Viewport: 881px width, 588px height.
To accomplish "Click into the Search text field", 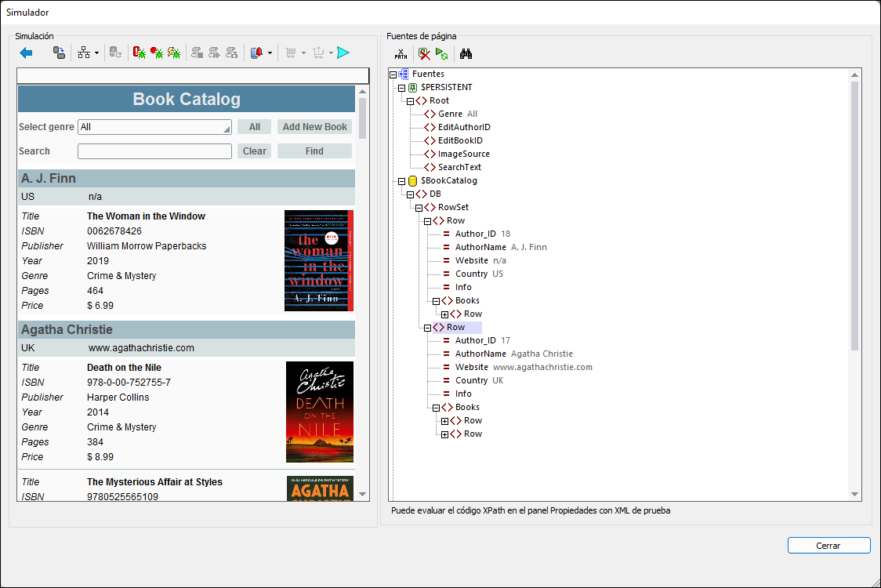I will pos(154,151).
